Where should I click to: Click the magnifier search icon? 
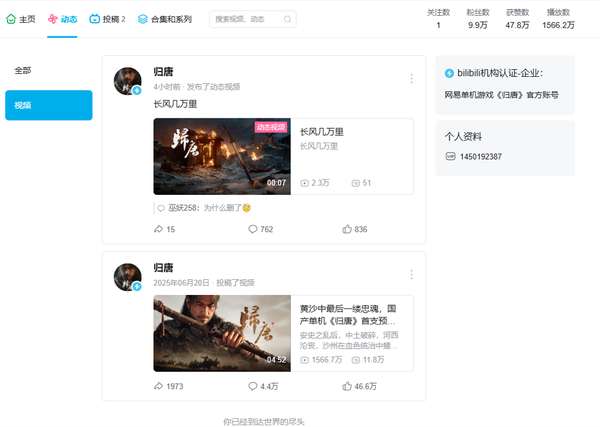[x=287, y=19]
